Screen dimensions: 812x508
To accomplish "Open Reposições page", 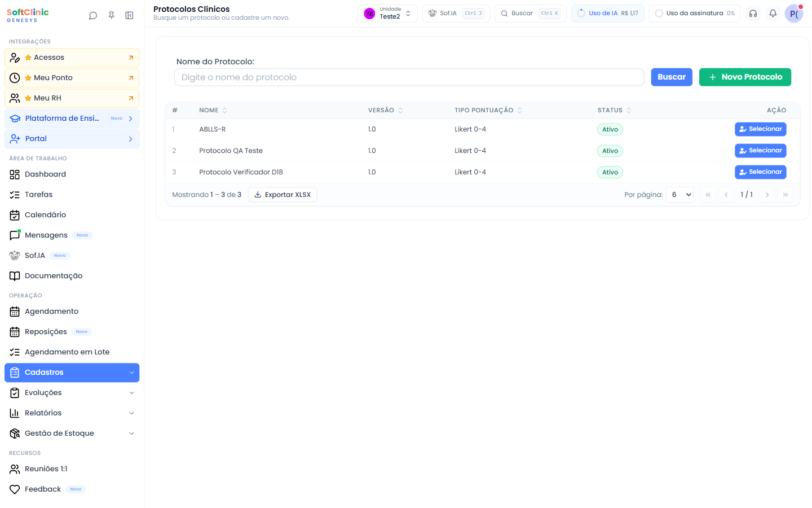I will (x=72, y=332).
